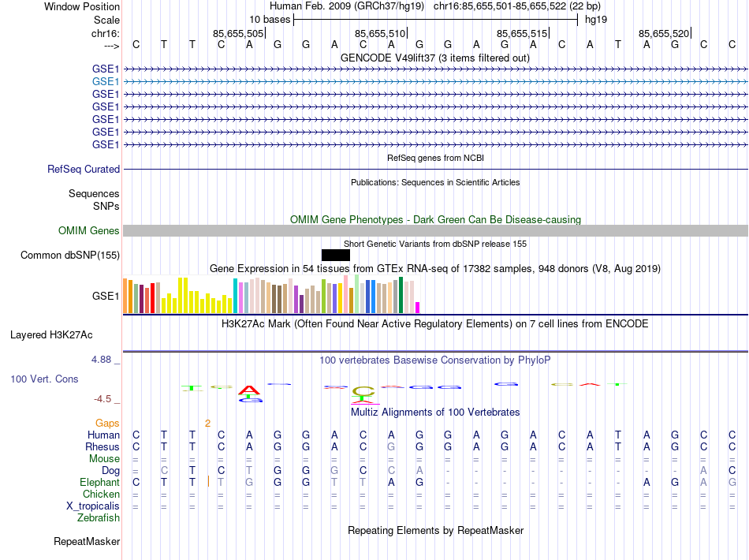Open the OMIM Genes track label

[x=88, y=231]
